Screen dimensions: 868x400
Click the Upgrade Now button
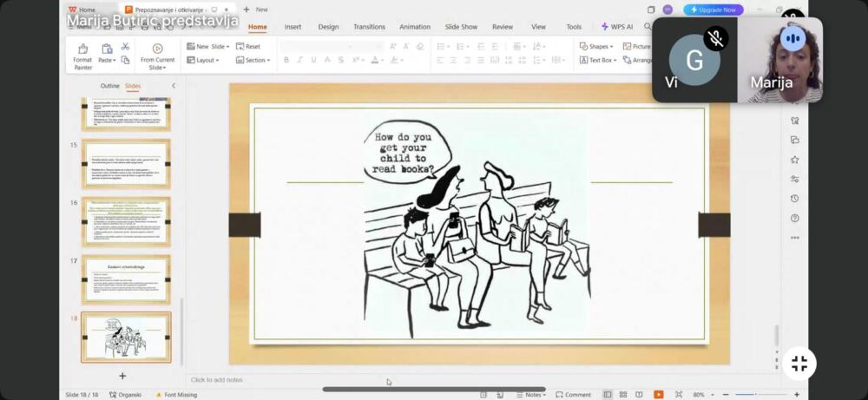click(713, 10)
